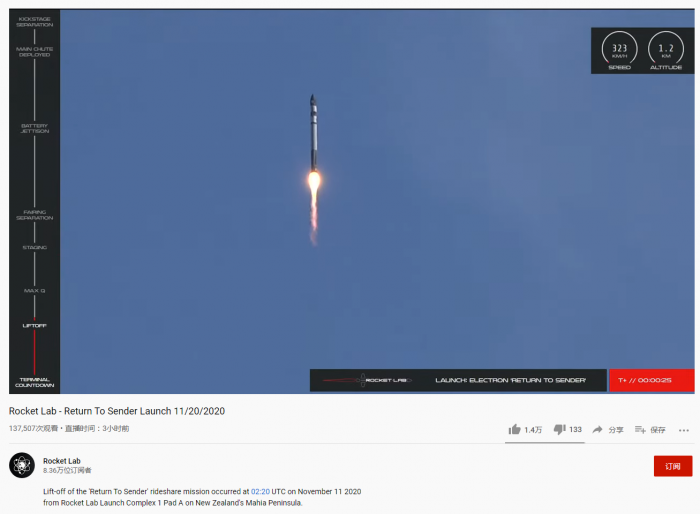
Task: Click the MAX Q milestone marker
Action: pos(34,291)
